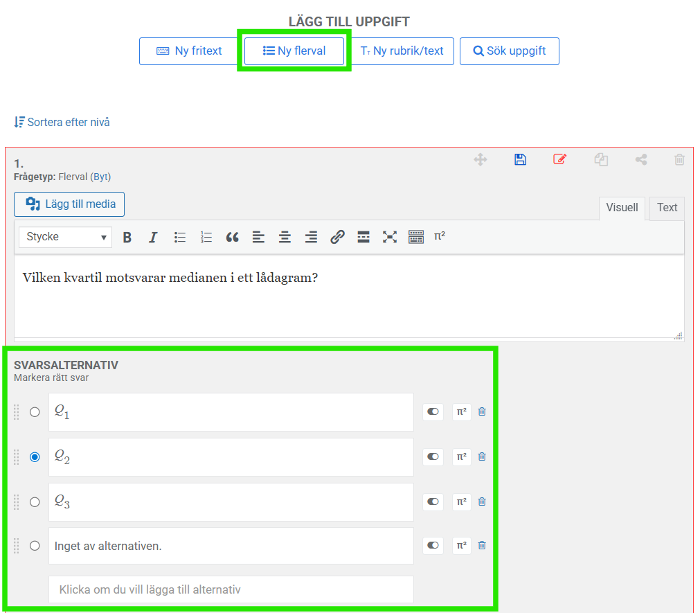
Task: Toggle bold formatting in the editor
Action: click(127, 237)
